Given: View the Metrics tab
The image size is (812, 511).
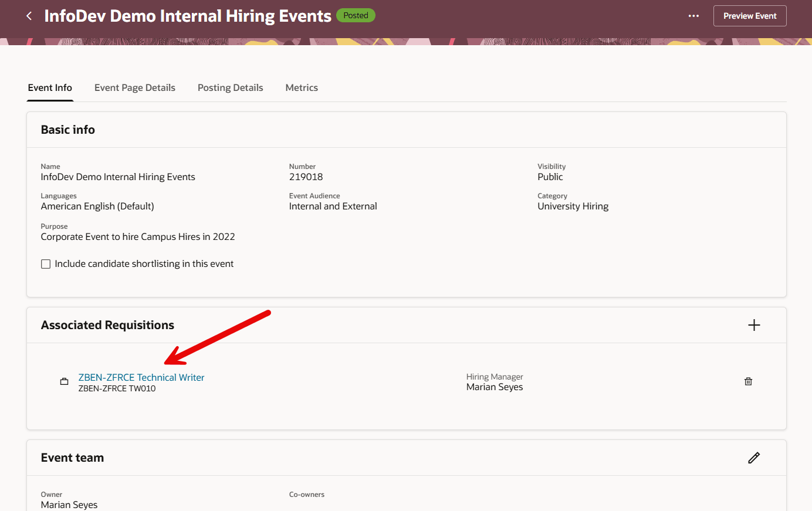Looking at the screenshot, I should pos(302,88).
